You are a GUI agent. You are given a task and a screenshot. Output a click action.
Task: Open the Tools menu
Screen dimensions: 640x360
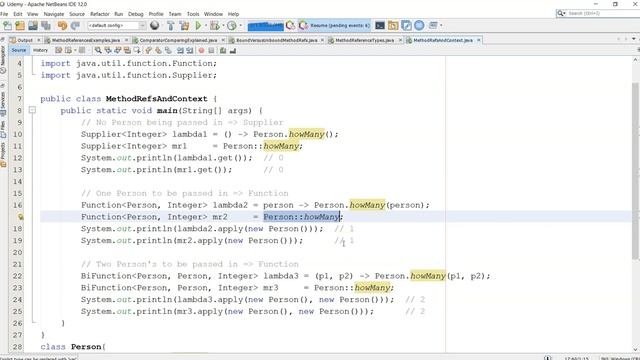pos(193,14)
